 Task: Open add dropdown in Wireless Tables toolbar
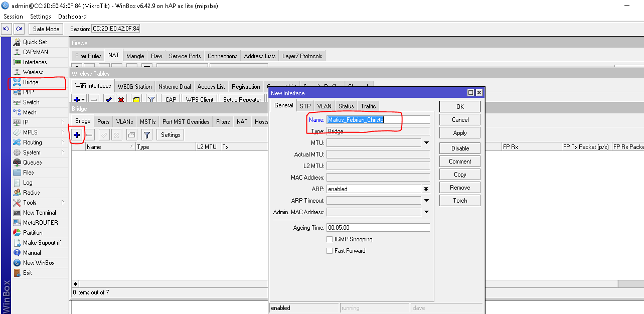pos(83,99)
